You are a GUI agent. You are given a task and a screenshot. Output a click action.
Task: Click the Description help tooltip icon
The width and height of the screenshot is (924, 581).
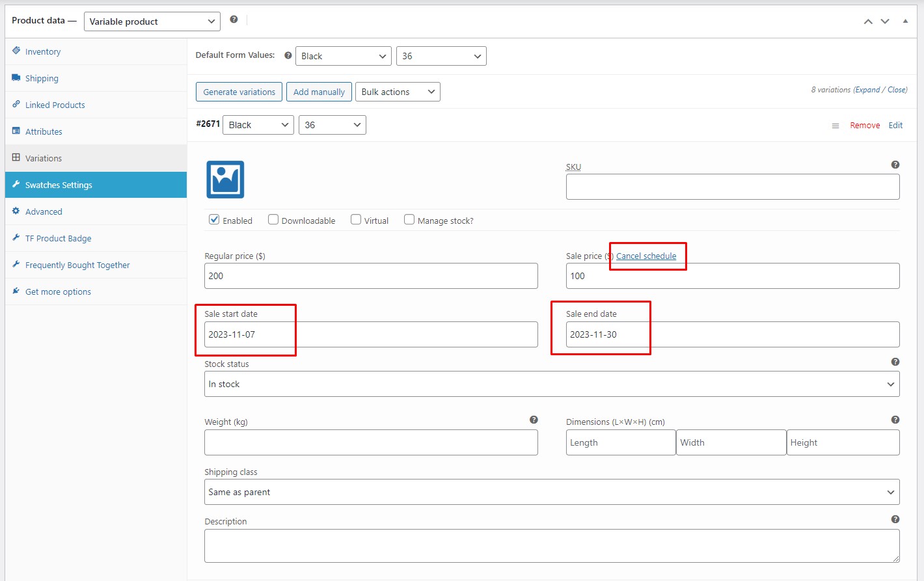pos(895,519)
